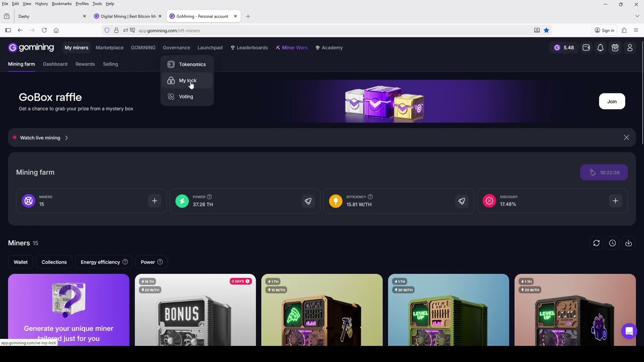Image resolution: width=644 pixels, height=362 pixels.
Task: Open Leaderboards page
Action: 249,48
